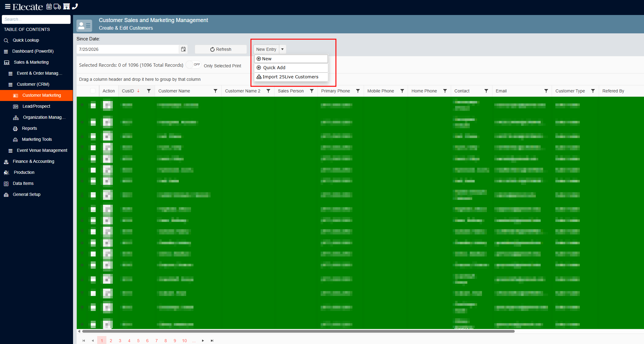Filter the Sales Person column
The width and height of the screenshot is (644, 344).
click(312, 91)
